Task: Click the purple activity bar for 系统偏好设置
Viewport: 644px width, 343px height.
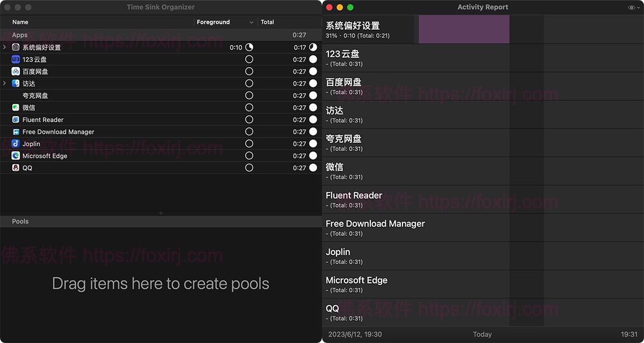Action: (x=463, y=30)
